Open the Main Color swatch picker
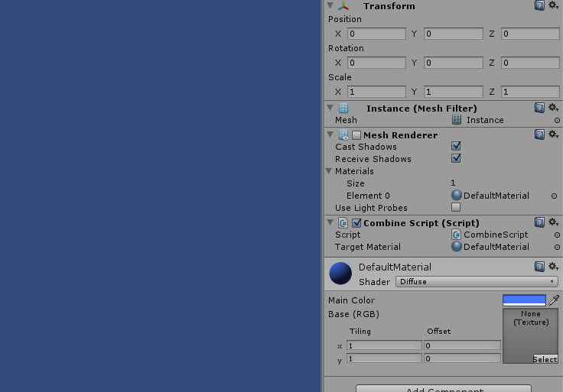Viewport: 563px width, 392px height. 524,300
